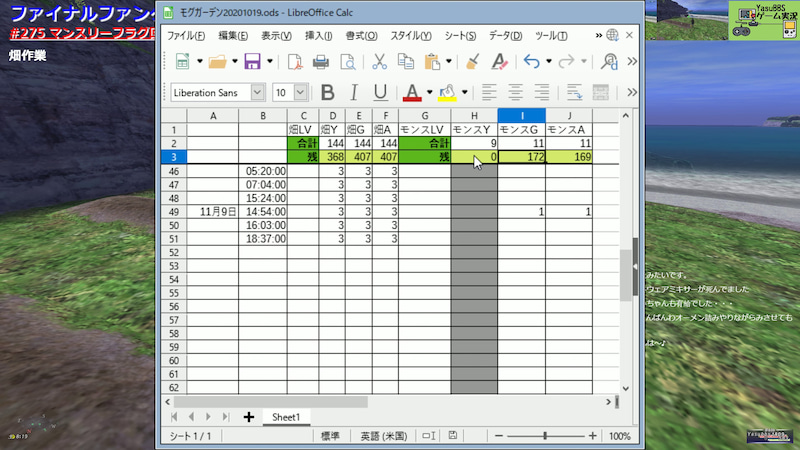Click the selection mode status icon
The image size is (800, 450).
[429, 436]
